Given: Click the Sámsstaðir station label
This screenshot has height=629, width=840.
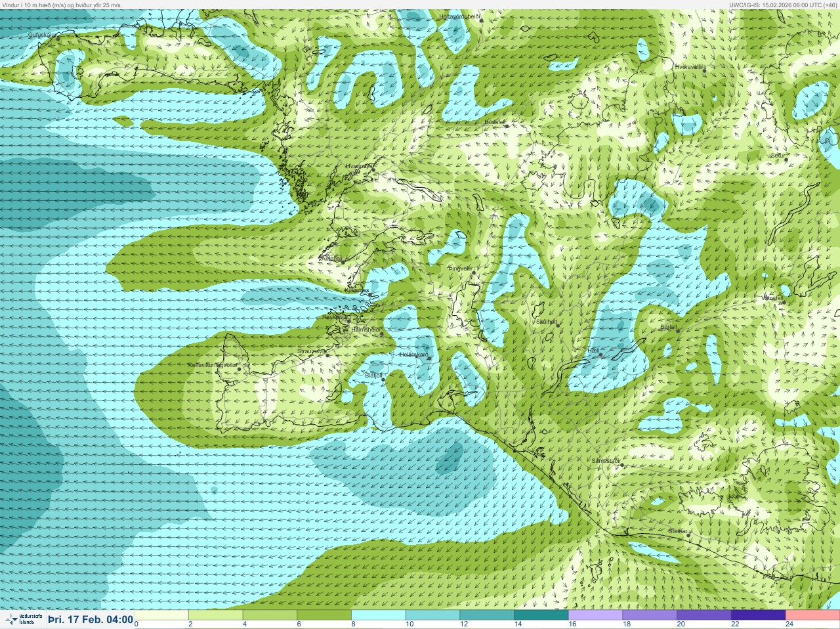Looking at the screenshot, I should pyautogui.click(x=606, y=461).
